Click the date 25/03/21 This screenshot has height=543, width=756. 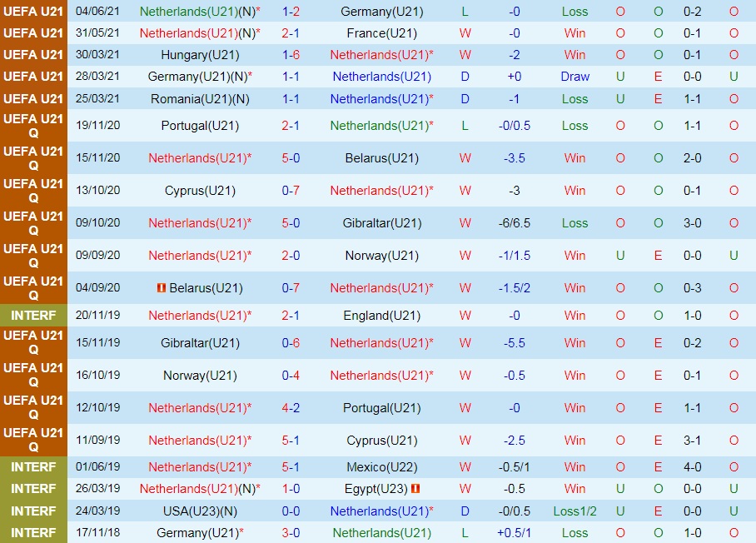click(x=97, y=98)
